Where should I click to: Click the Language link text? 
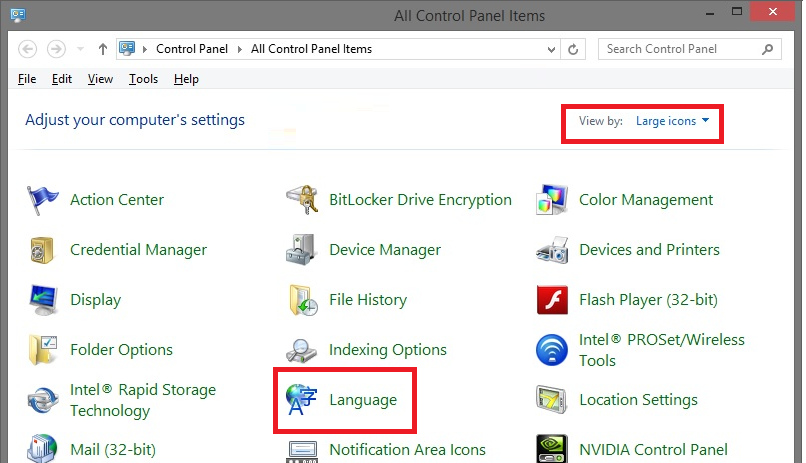[363, 400]
